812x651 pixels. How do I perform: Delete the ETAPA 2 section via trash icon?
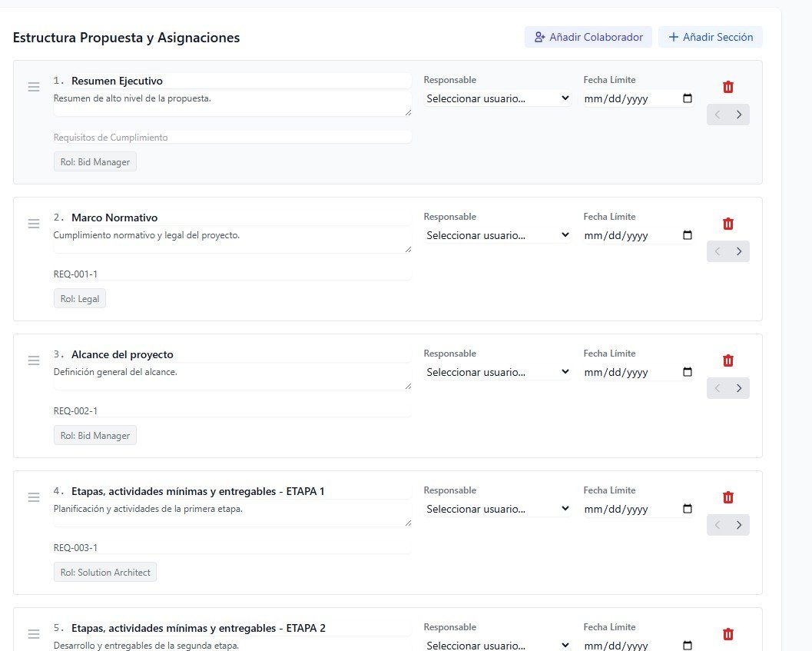click(x=727, y=634)
